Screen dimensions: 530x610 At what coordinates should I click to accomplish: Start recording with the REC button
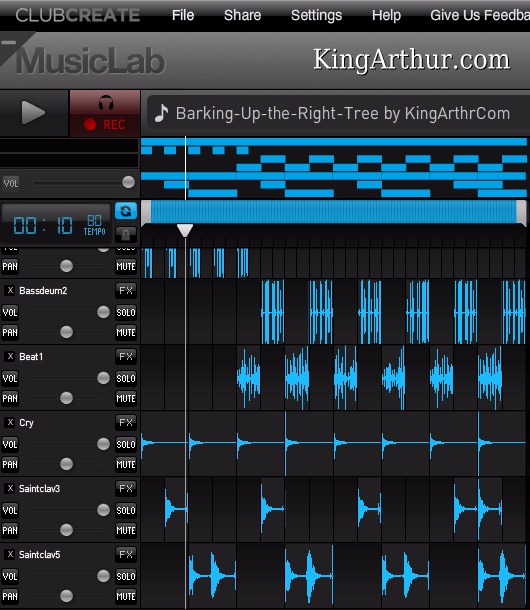tap(105, 113)
